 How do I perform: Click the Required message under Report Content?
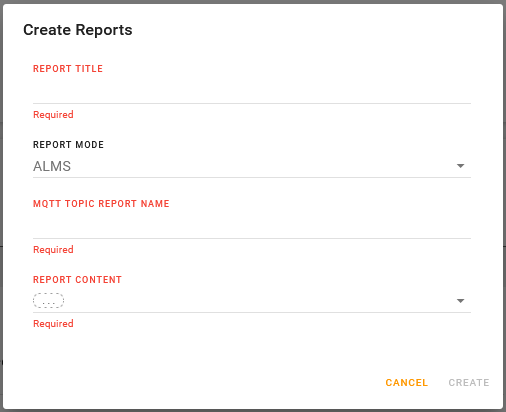coord(53,324)
